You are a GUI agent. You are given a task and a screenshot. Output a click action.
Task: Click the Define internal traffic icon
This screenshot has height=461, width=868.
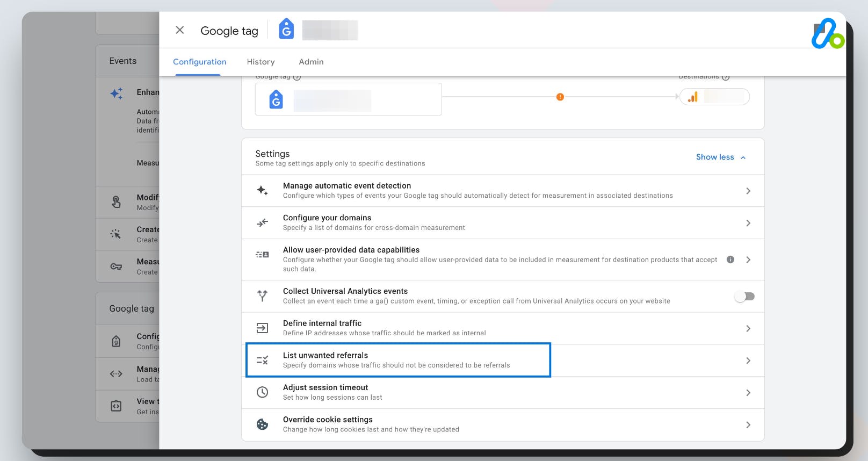pyautogui.click(x=262, y=328)
